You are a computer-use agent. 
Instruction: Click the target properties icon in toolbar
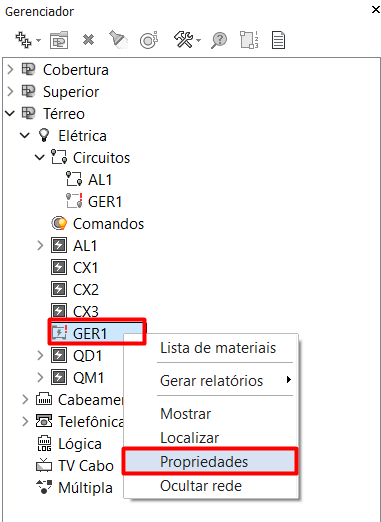coord(149,40)
